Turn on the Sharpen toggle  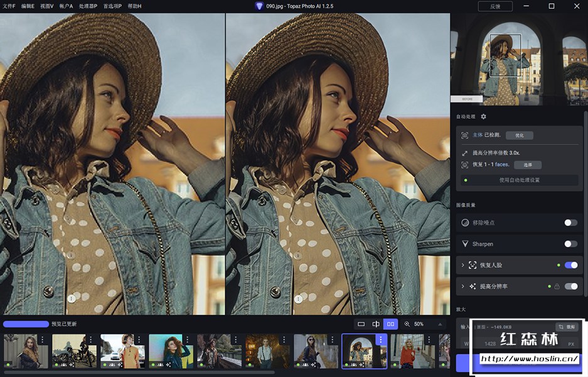[x=570, y=244]
